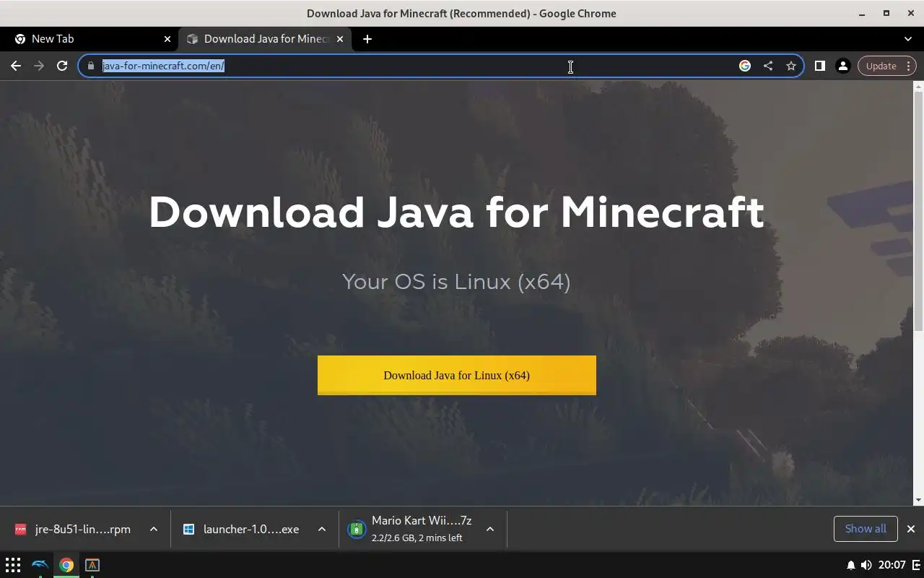Open the side panel icon

click(x=819, y=66)
